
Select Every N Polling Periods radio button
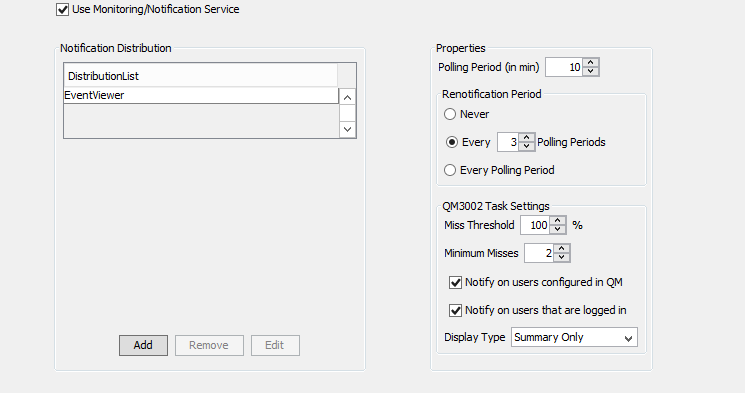click(452, 142)
